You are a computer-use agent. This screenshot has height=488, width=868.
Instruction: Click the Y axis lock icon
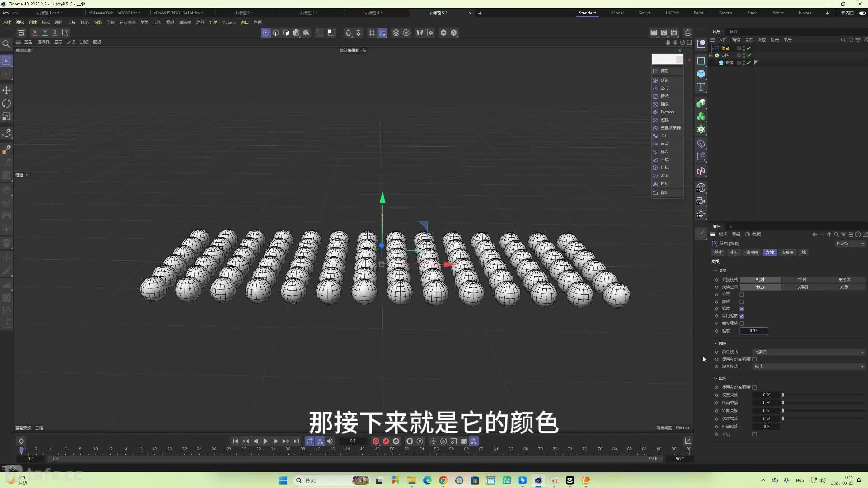coord(45,33)
